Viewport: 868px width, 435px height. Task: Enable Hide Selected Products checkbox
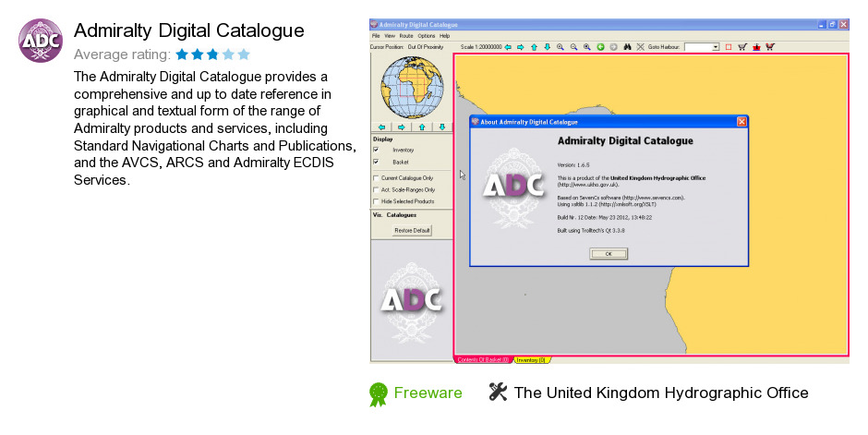[x=375, y=201]
